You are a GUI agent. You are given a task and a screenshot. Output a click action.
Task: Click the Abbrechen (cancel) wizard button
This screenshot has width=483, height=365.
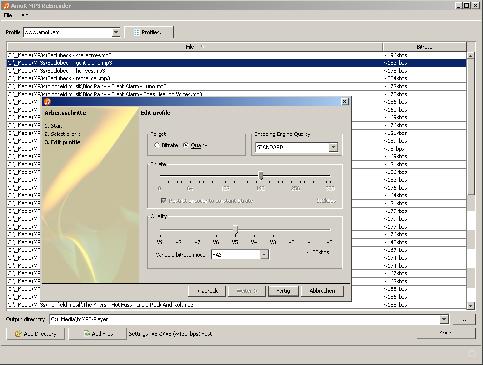tap(322, 291)
